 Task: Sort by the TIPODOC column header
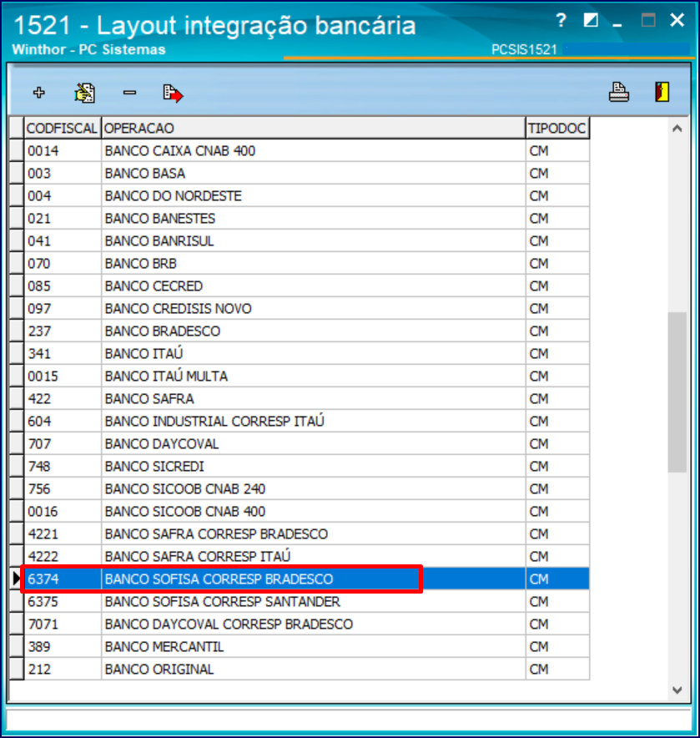click(557, 128)
